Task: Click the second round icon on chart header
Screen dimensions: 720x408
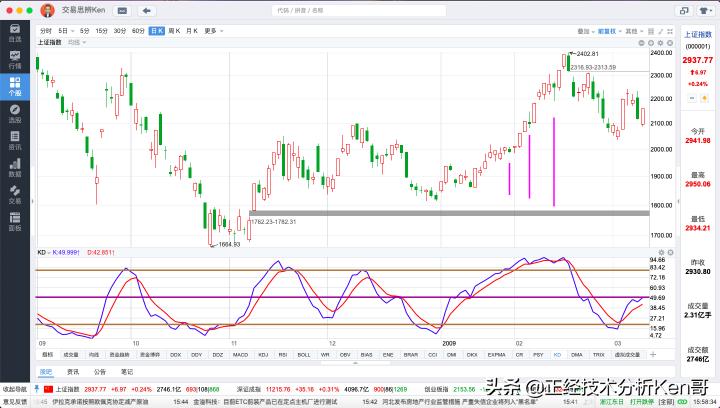Action: (651, 43)
